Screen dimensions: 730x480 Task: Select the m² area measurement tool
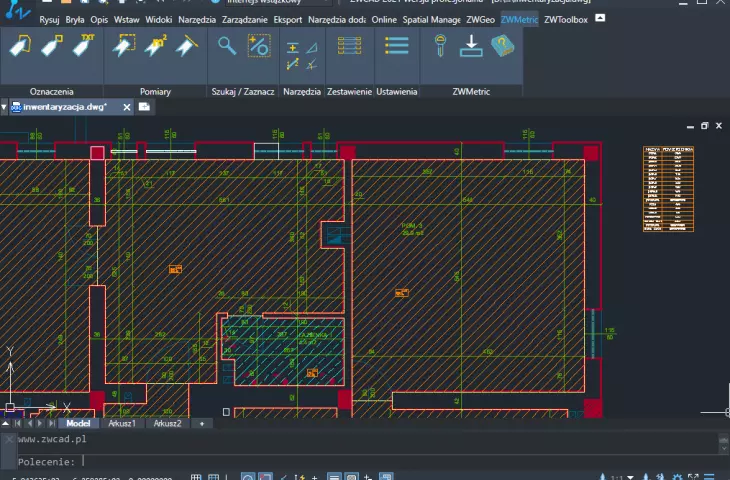(x=155, y=46)
